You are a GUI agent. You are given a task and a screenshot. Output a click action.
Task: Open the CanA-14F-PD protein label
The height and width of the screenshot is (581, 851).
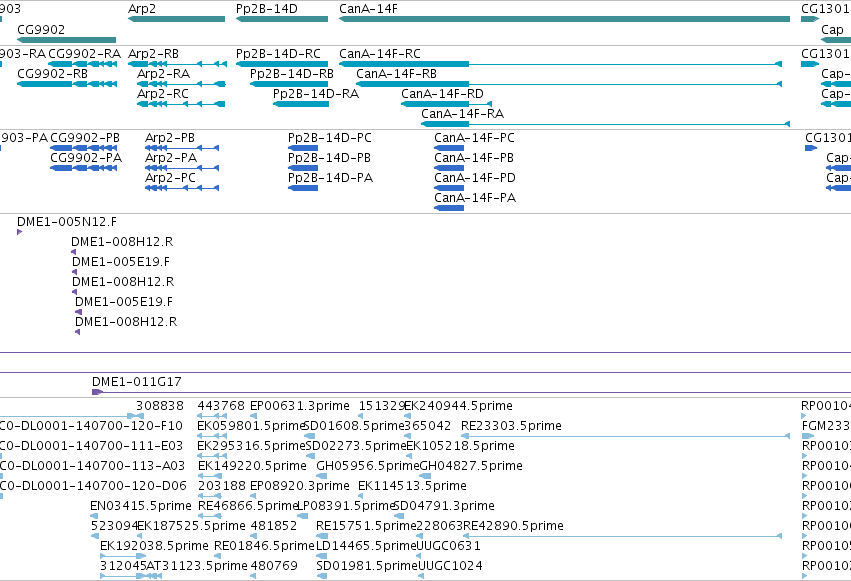475,177
